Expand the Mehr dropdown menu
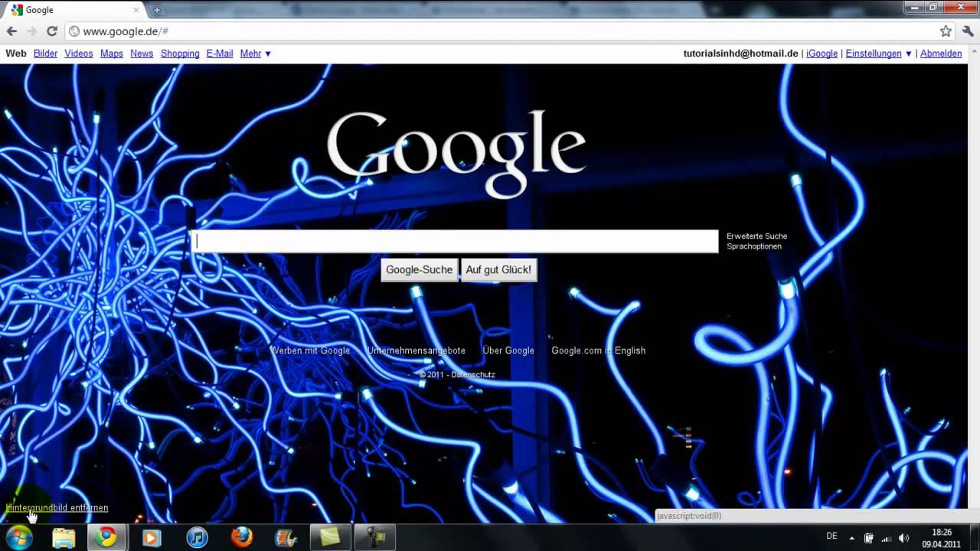980x551 pixels. [256, 54]
